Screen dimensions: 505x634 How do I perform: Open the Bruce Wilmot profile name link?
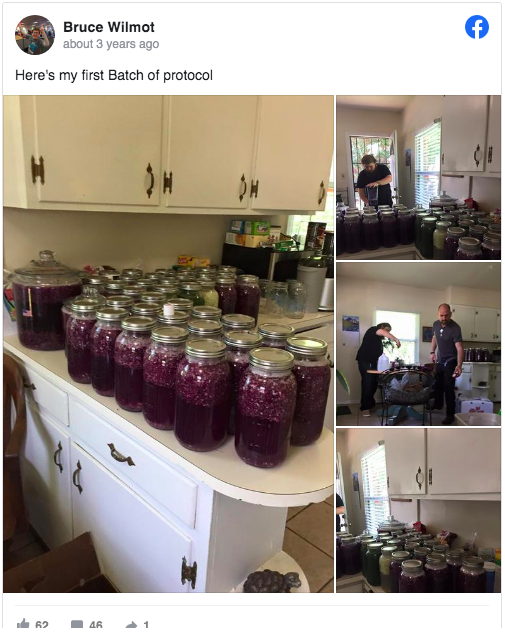pyautogui.click(x=109, y=27)
